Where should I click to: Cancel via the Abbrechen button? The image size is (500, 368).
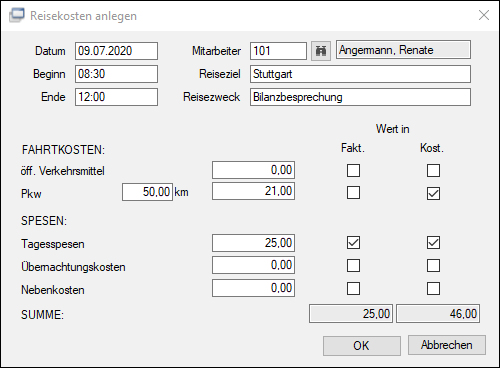click(x=447, y=345)
